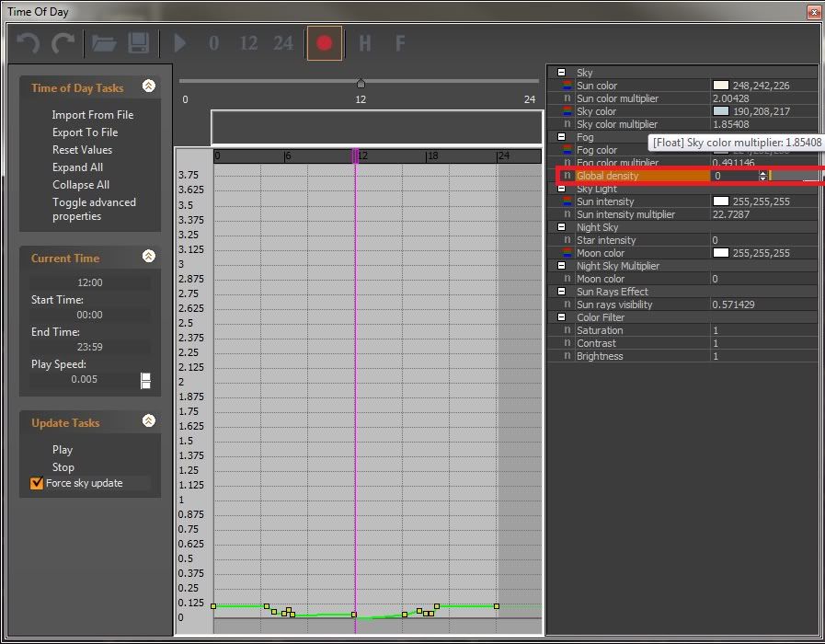This screenshot has width=825, height=644.
Task: Select the Sky color multiplier row
Action: 683,124
